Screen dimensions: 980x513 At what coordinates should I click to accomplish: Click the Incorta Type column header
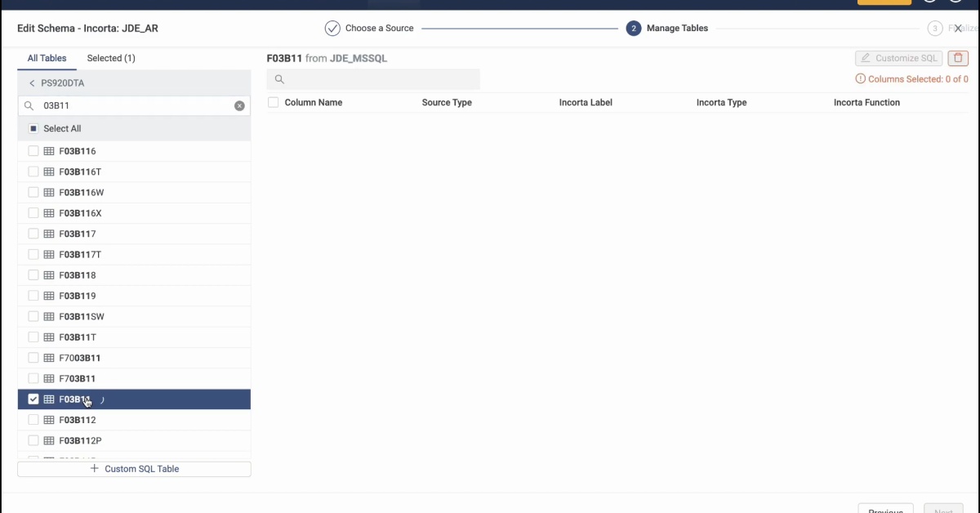tap(721, 103)
